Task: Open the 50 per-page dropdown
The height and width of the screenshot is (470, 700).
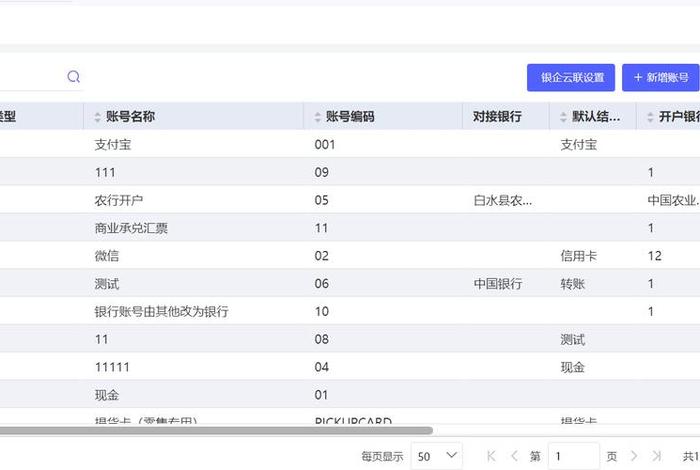Action: 436,456
